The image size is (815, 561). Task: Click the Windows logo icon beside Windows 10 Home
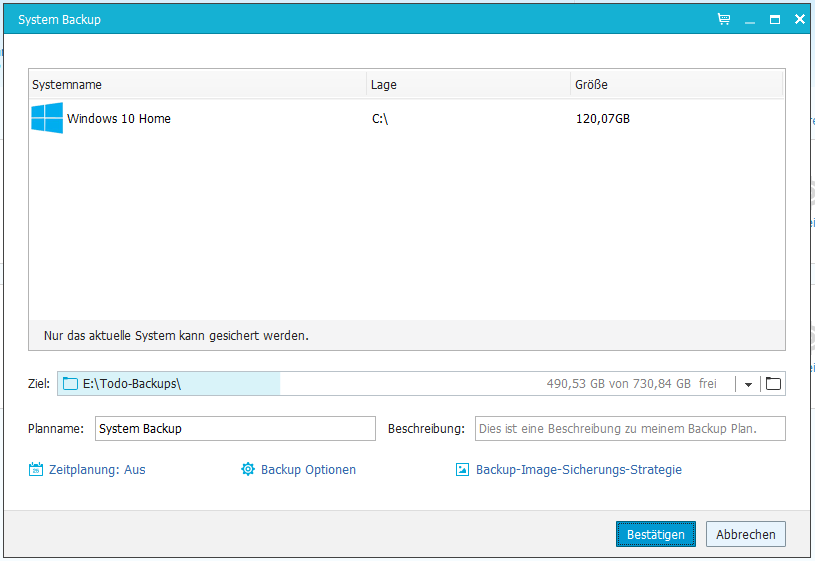[47, 118]
